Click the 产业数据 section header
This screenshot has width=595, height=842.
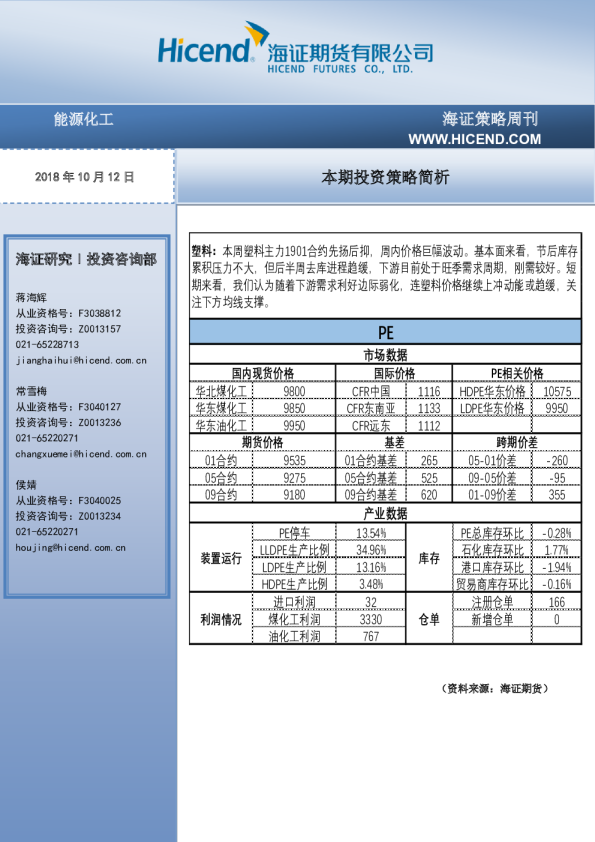pyautogui.click(x=386, y=513)
